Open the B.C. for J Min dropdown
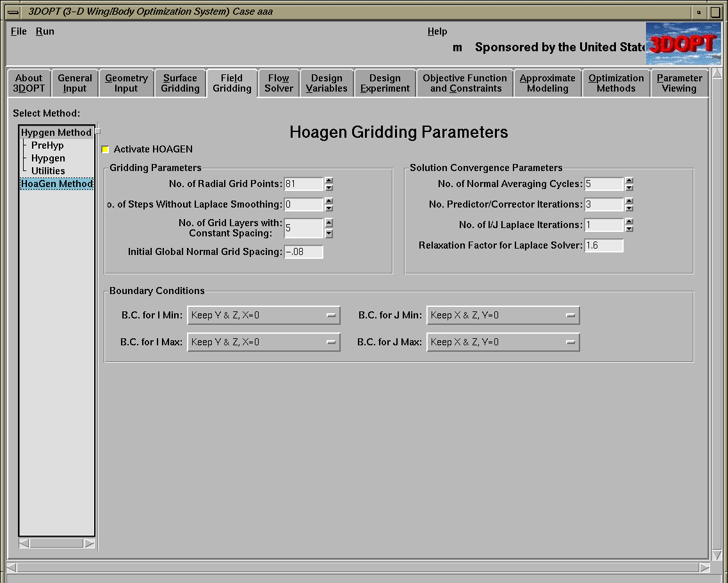 pos(503,315)
